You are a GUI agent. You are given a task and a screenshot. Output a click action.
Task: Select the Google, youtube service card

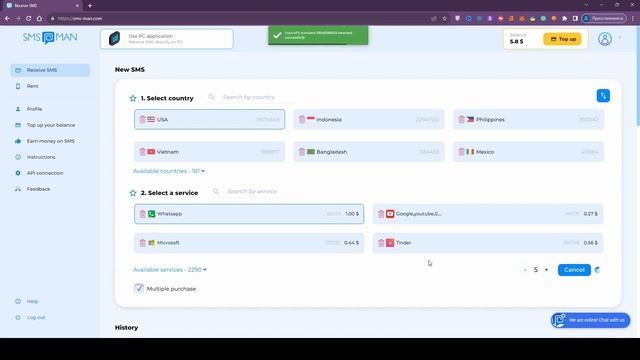pyautogui.click(x=487, y=214)
